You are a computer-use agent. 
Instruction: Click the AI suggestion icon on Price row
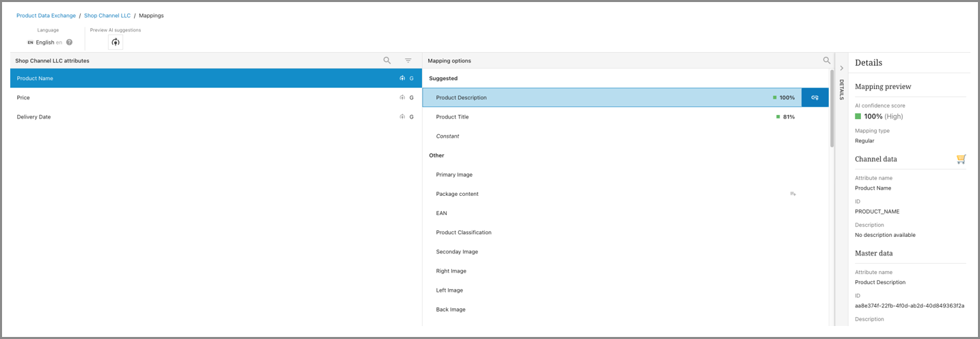[x=402, y=98]
